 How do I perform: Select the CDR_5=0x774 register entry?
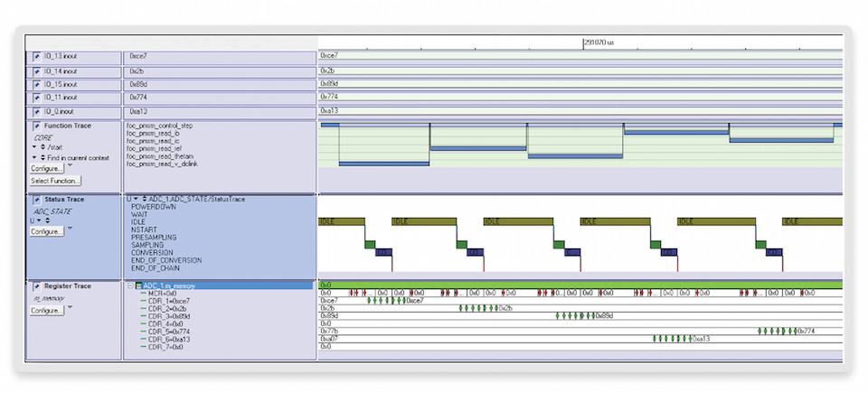tap(166, 332)
